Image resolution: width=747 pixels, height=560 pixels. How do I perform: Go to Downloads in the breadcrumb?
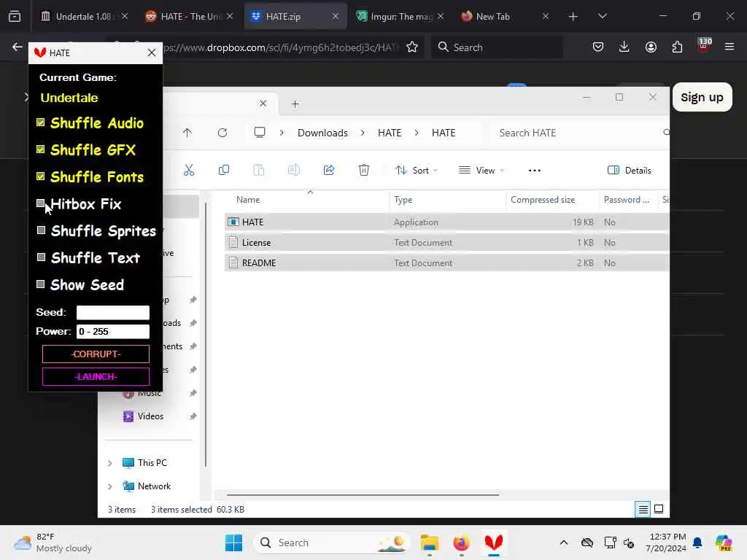(322, 133)
